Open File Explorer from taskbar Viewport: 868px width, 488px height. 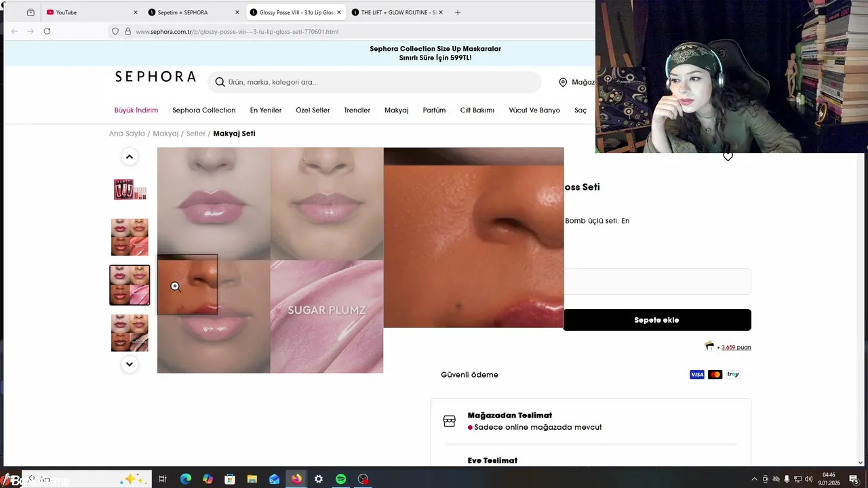click(x=252, y=479)
